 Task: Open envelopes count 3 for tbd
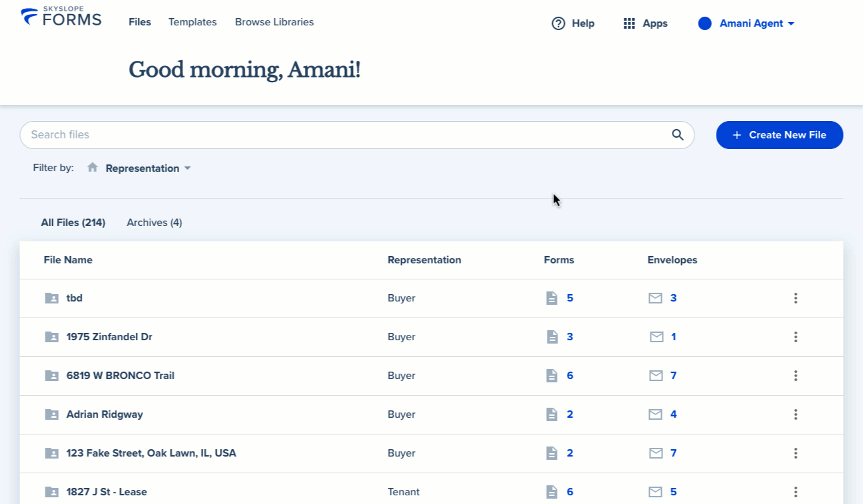674,298
